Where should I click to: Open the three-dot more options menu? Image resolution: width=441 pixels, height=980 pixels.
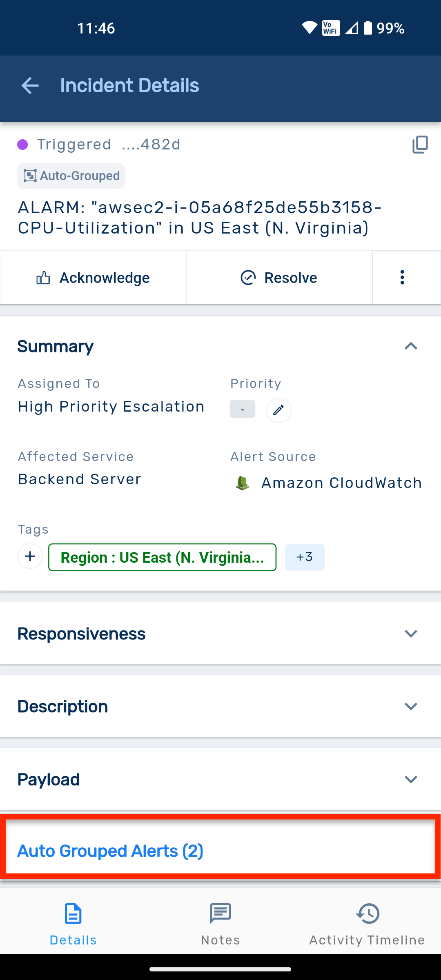pos(402,278)
